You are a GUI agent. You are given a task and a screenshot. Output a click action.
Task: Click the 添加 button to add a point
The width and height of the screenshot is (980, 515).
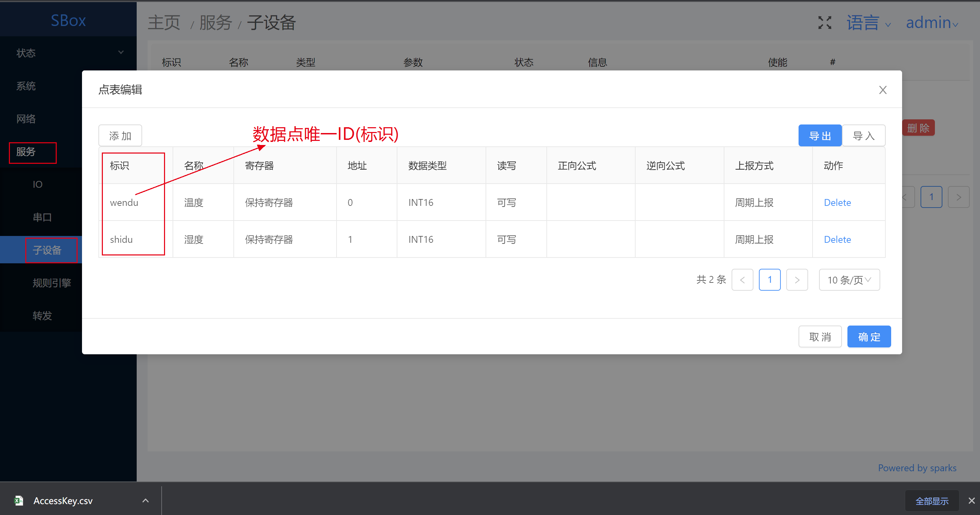click(120, 135)
